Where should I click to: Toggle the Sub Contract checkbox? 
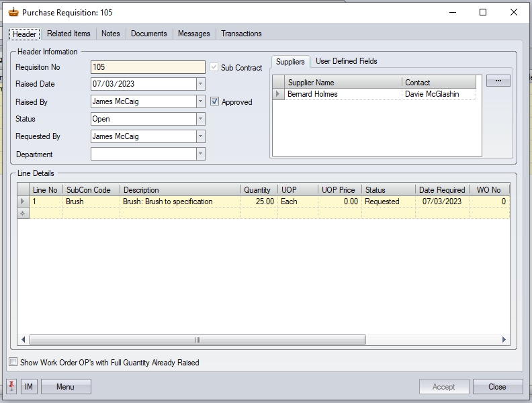coord(214,67)
